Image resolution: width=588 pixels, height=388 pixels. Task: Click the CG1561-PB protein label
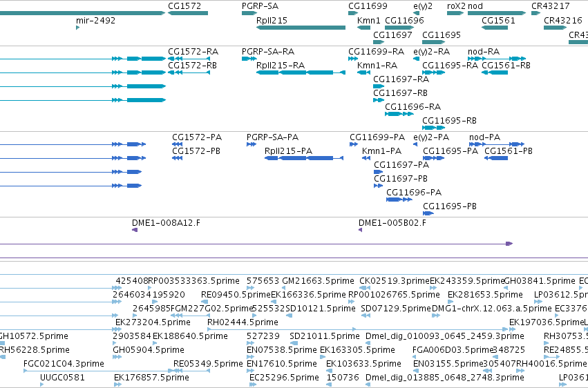(x=508, y=151)
